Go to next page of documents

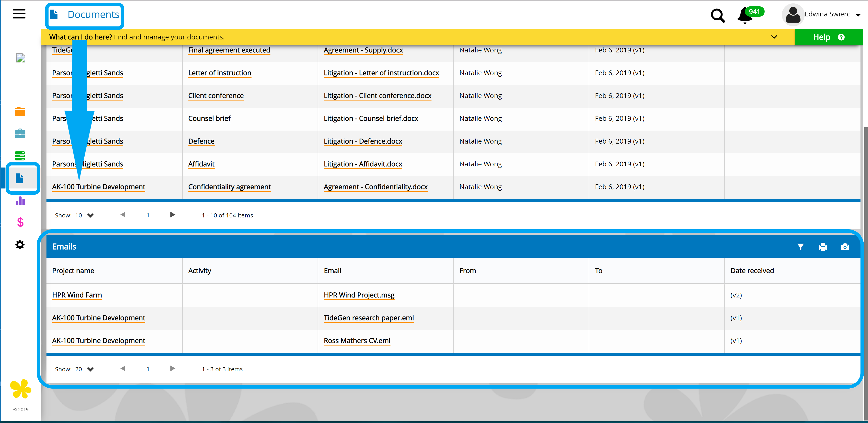click(x=172, y=215)
